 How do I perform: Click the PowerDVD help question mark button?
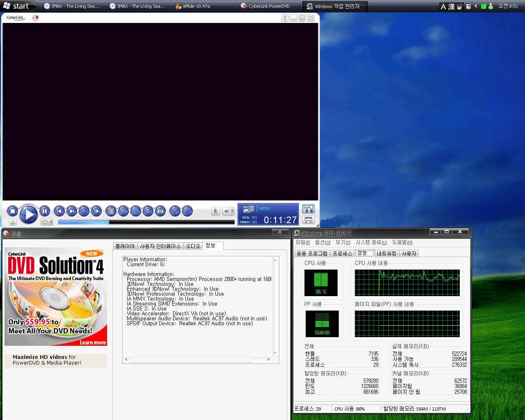click(x=285, y=18)
